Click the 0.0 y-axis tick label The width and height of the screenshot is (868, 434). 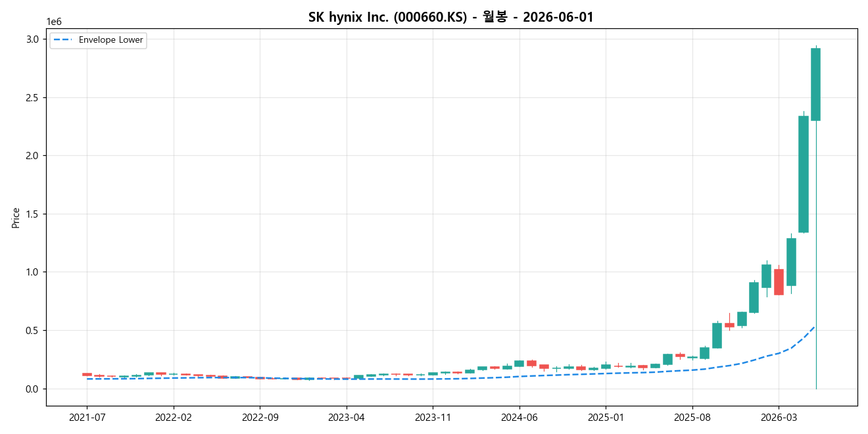tap(34, 389)
